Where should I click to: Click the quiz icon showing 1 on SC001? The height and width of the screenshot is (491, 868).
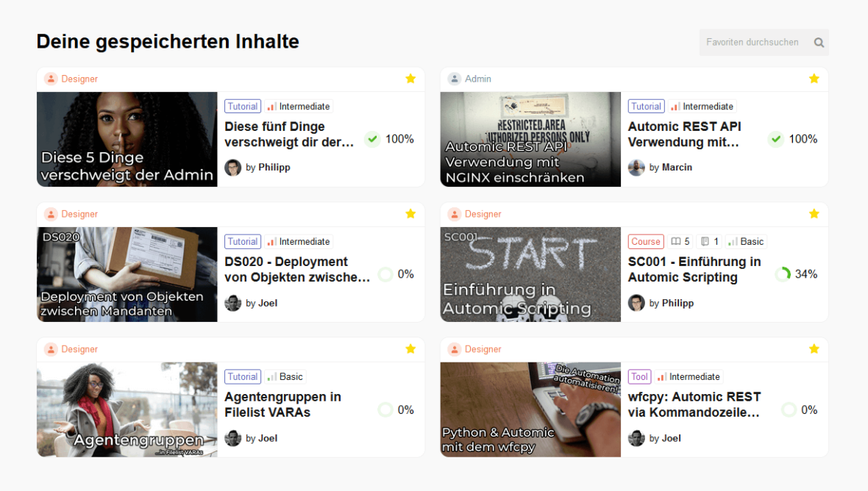pyautogui.click(x=703, y=241)
